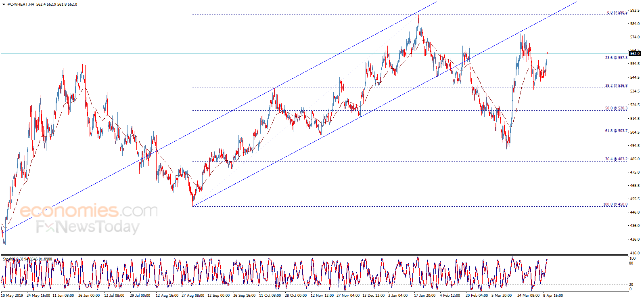Click price axis value 524.5
Screen dimensions: 644x300
pyautogui.click(x=635, y=105)
